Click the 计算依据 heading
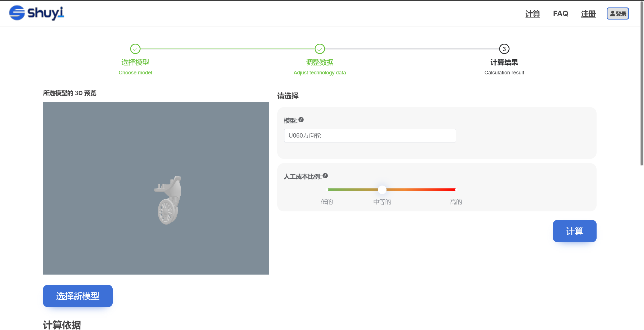Image resolution: width=644 pixels, height=330 pixels. [x=63, y=325]
